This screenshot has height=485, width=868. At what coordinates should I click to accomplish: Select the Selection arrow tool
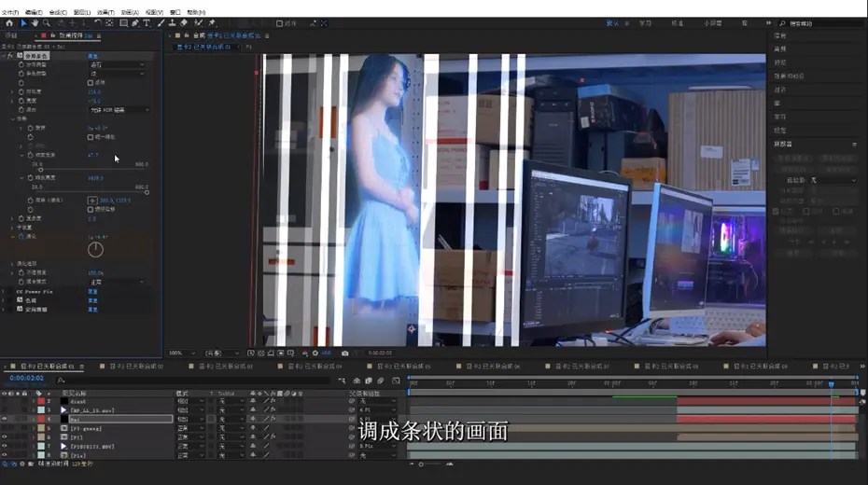23,23
